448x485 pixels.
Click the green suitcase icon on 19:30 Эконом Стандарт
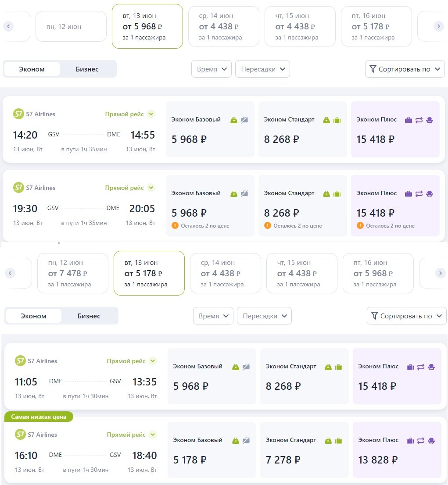tap(337, 194)
